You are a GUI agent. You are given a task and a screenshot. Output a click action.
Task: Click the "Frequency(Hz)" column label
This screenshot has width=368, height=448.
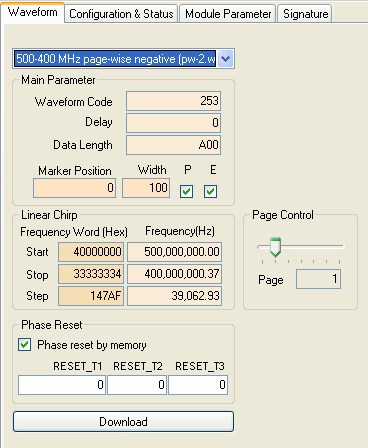tap(180, 231)
